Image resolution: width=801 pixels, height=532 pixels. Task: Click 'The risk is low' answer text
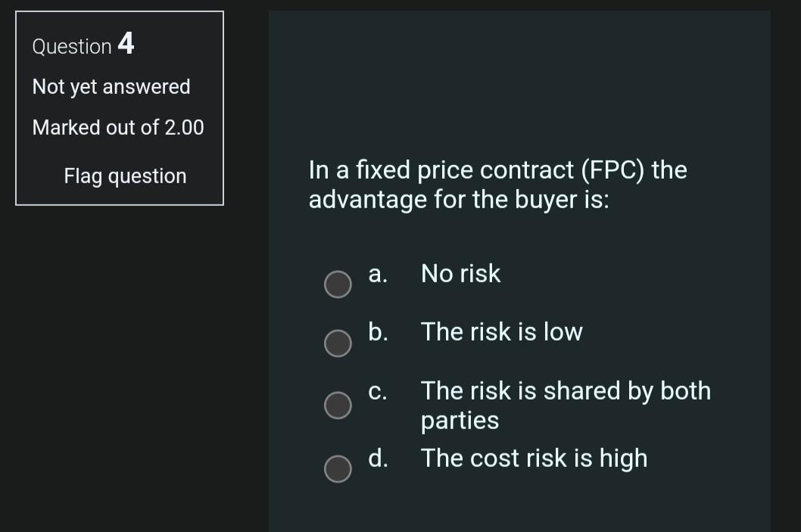[501, 331]
